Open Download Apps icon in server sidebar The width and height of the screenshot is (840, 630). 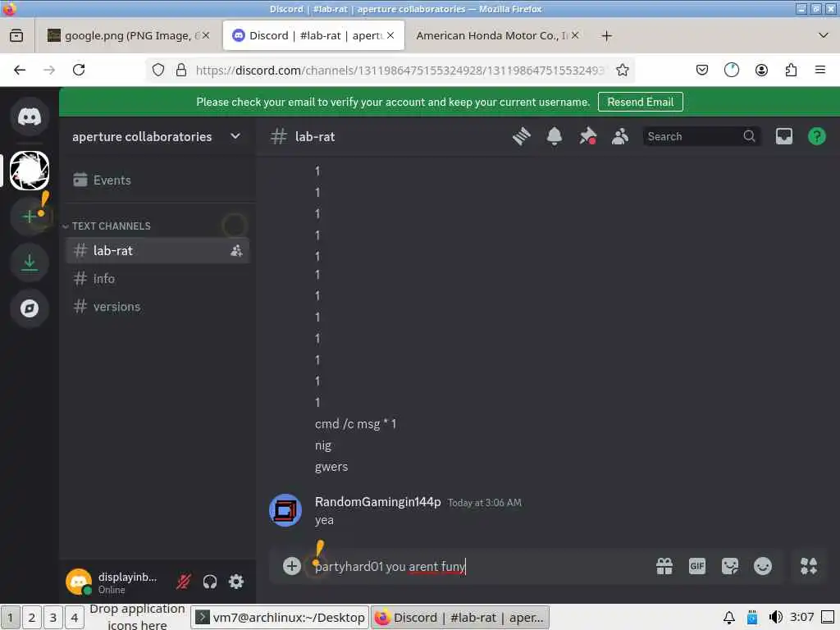point(30,262)
